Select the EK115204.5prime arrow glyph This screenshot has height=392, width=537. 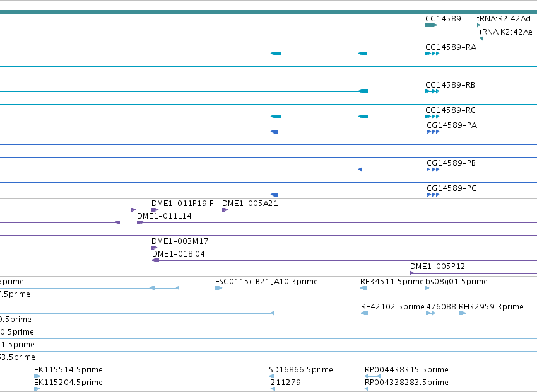[x=37, y=389]
